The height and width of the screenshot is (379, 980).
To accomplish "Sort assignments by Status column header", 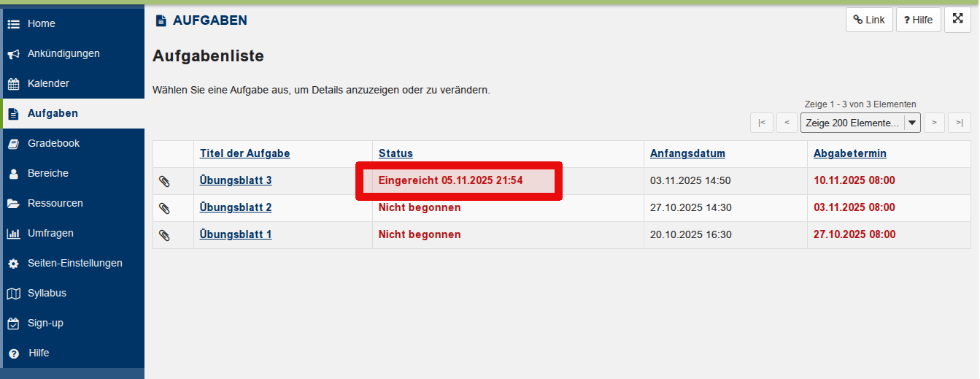I will pos(396,153).
